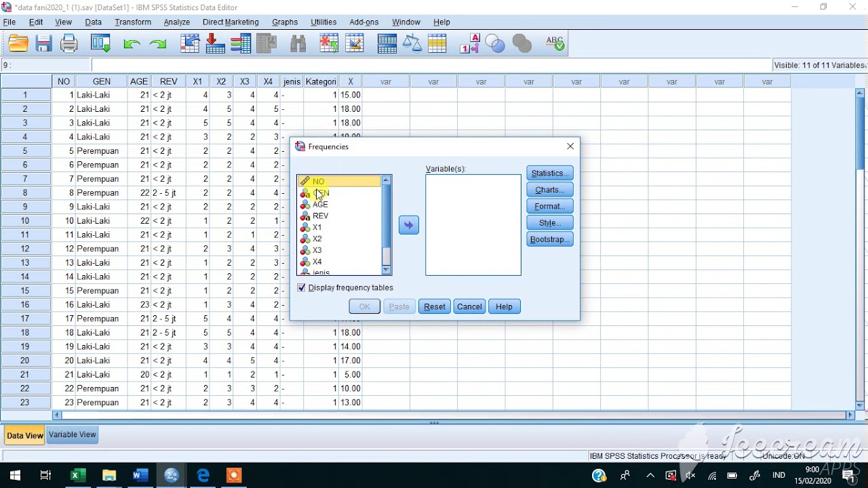Viewport: 868px width, 488px height.
Task: Redo action with green forward arrow
Action: point(158,44)
